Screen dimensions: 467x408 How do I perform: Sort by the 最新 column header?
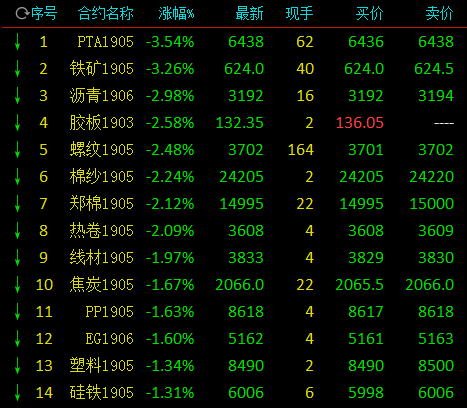(249, 14)
